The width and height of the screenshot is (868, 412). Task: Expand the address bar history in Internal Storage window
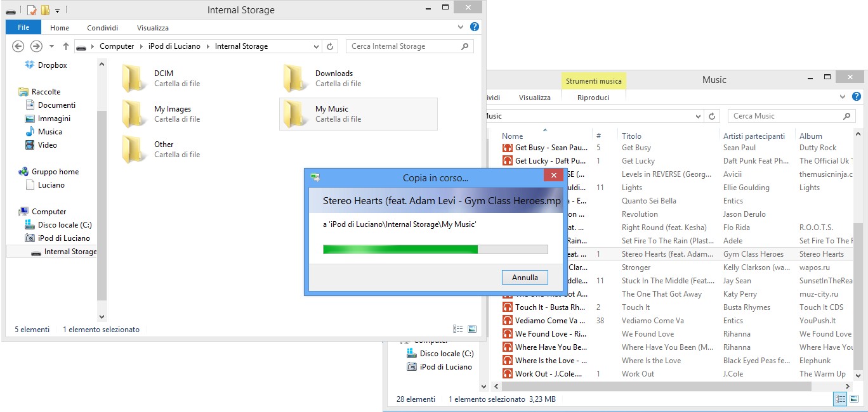[x=317, y=46]
